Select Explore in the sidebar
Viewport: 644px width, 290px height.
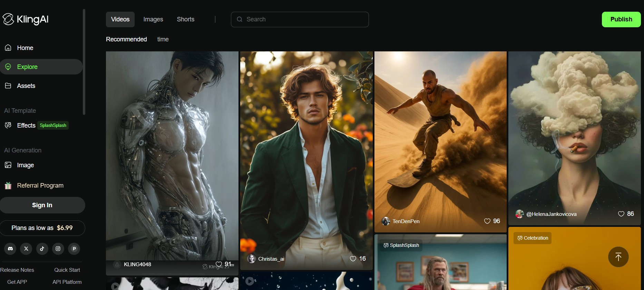[41, 67]
